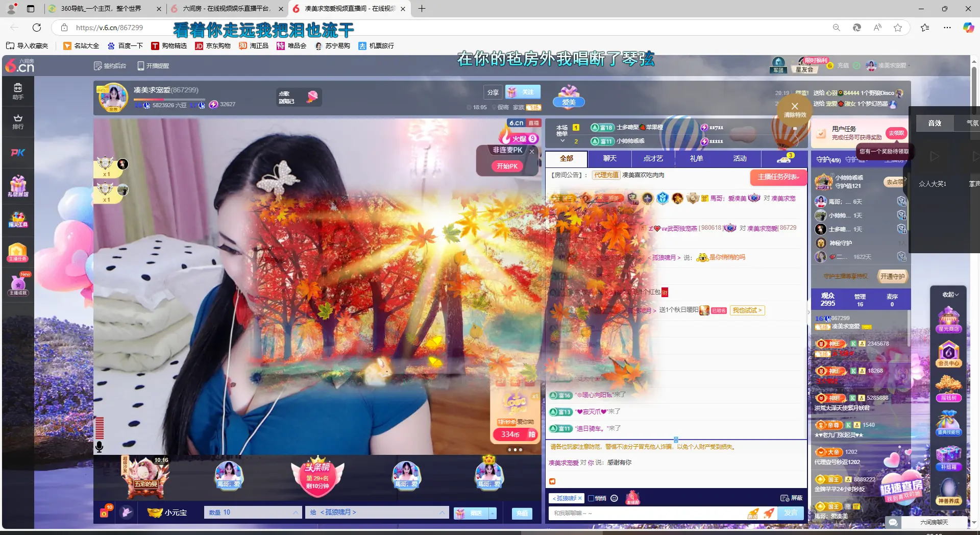Click the 爱美 gift box badge
Viewport: 980px width, 535px height.
coord(569,97)
